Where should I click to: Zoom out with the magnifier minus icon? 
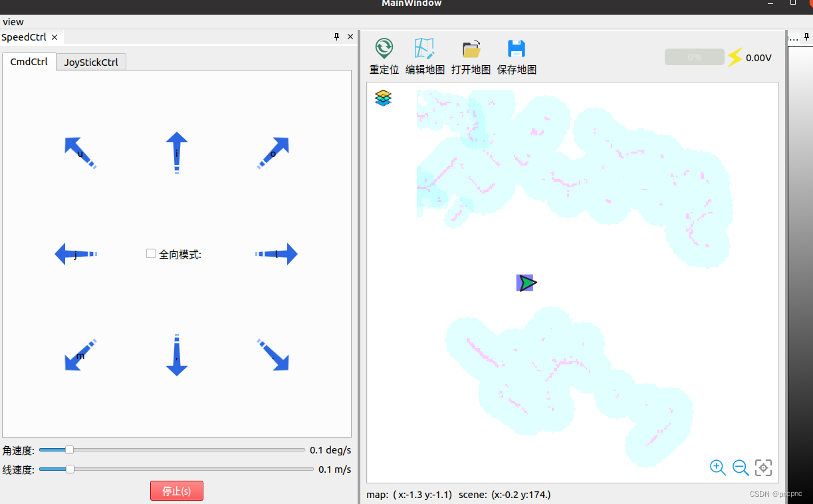coord(741,468)
